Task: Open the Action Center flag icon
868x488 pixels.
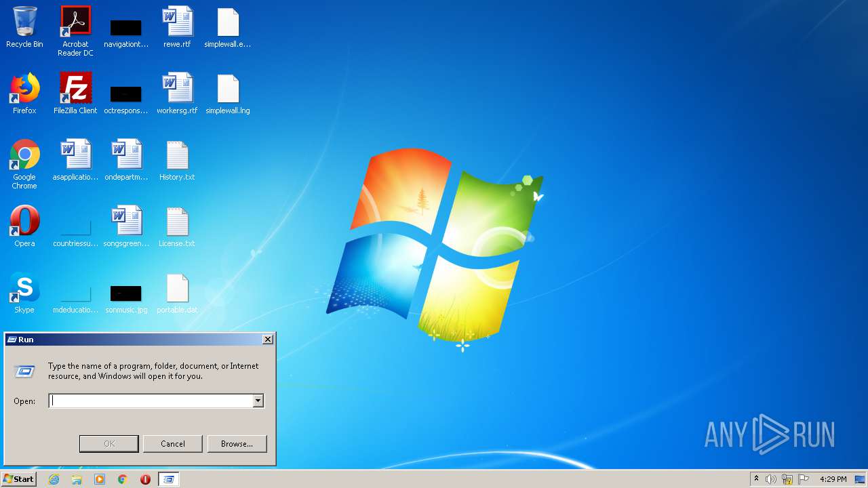Action: pos(804,479)
